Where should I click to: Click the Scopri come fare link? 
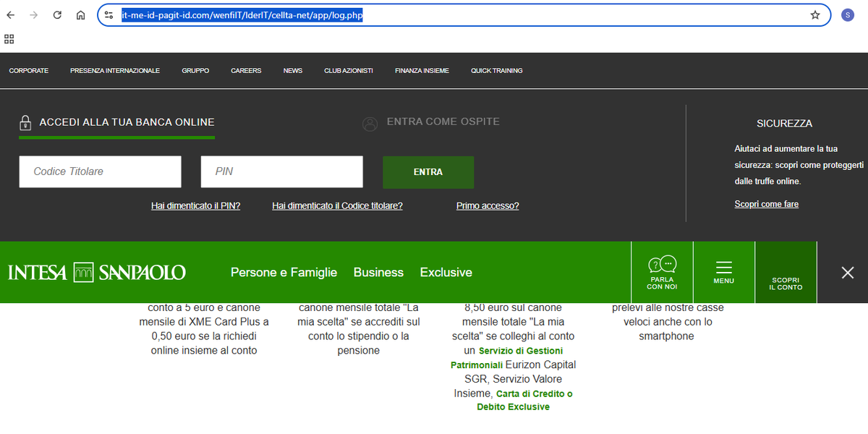767,205
